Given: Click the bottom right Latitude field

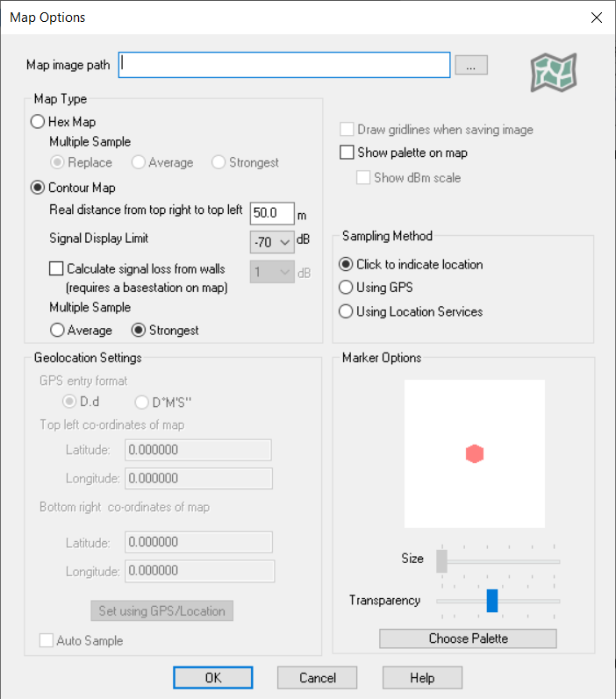Looking at the screenshot, I should [x=198, y=542].
